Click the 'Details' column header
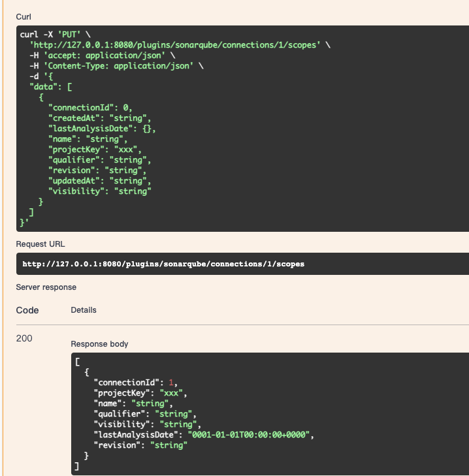The height and width of the screenshot is (476, 469). click(x=84, y=310)
